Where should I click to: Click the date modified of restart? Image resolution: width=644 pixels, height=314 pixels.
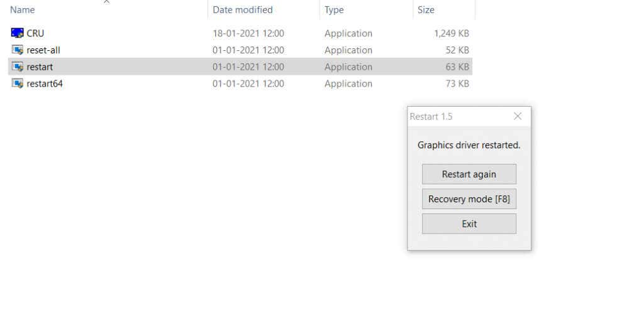[x=248, y=67]
